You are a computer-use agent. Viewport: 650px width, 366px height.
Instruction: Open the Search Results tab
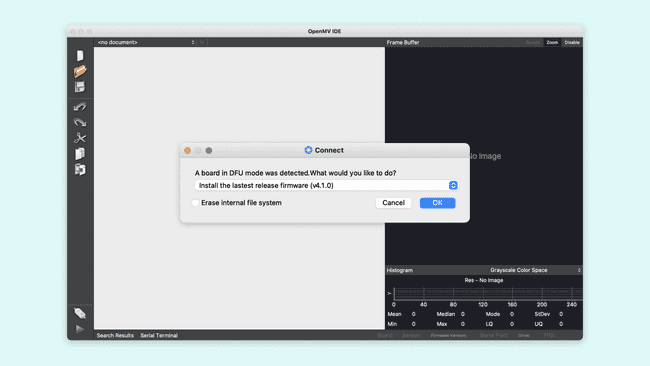[115, 335]
